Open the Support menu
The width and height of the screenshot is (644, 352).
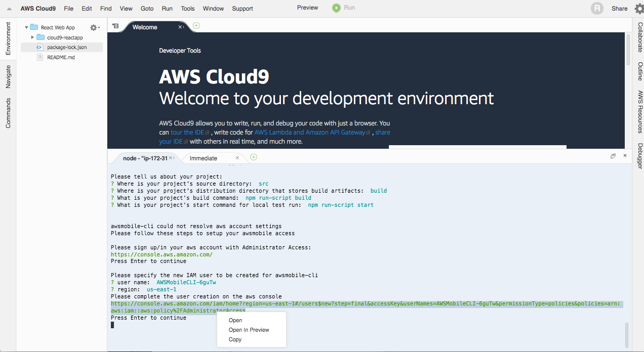tap(243, 9)
